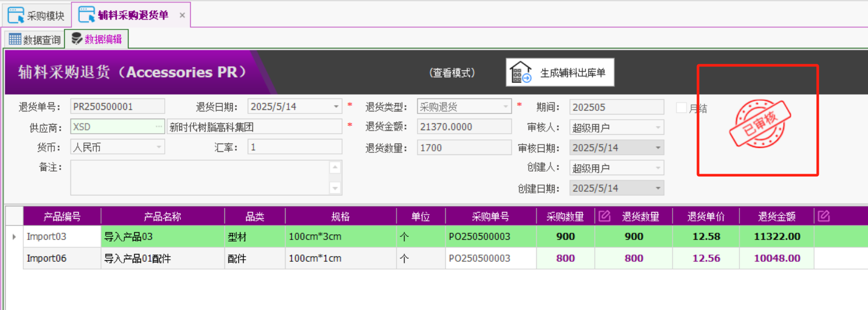Viewport: 868px width, 310px height.
Task: Expand the 审核日期 date picker
Action: pos(658,148)
